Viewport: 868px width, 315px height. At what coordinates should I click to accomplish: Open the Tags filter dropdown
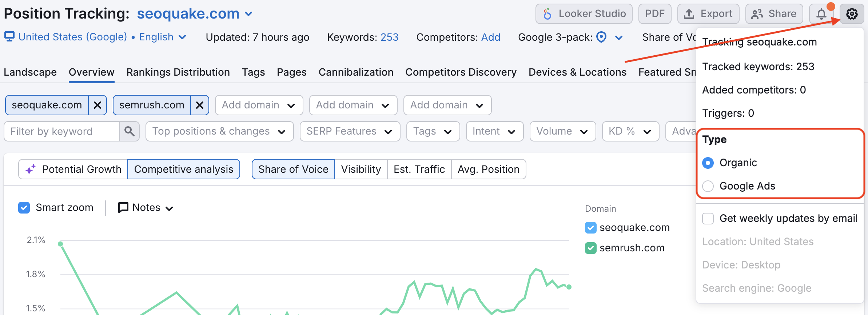tap(433, 131)
